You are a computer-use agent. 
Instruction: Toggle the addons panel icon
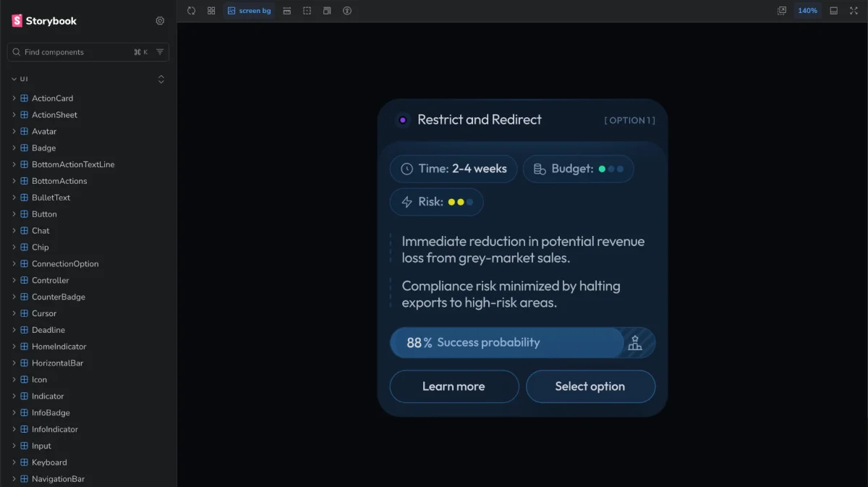[x=834, y=11]
